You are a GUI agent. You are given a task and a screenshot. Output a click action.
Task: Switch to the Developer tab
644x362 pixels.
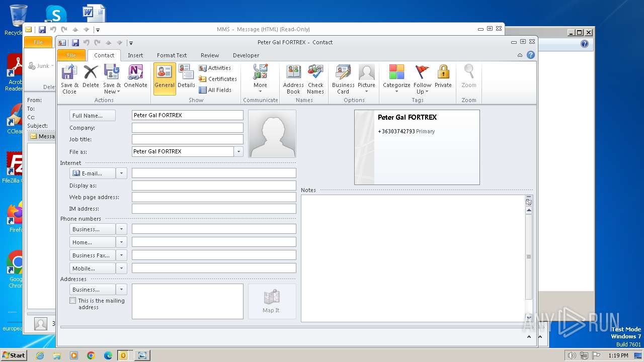[246, 55]
